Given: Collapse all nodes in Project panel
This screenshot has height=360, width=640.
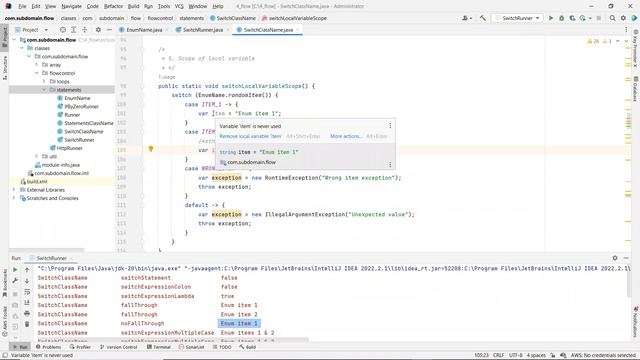Looking at the screenshot, I should [84, 30].
